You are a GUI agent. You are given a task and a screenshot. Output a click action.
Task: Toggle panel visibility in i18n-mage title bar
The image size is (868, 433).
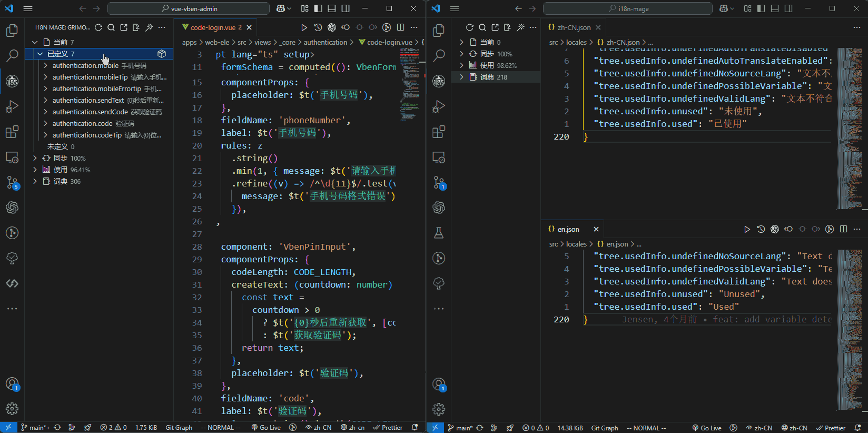(x=775, y=8)
